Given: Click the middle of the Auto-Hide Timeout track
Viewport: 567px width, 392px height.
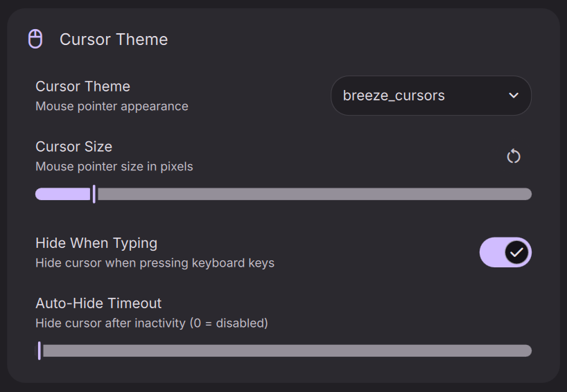Looking at the screenshot, I should [283, 350].
